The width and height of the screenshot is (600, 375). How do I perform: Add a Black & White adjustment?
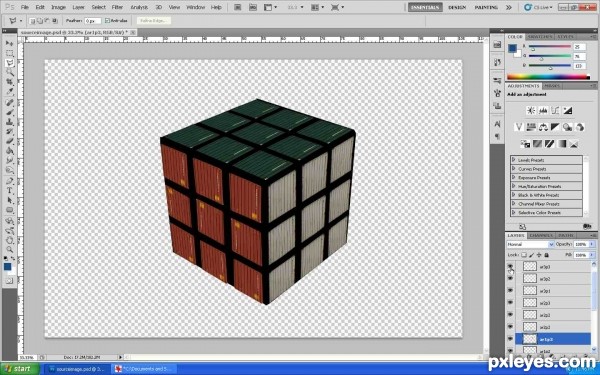point(555,127)
